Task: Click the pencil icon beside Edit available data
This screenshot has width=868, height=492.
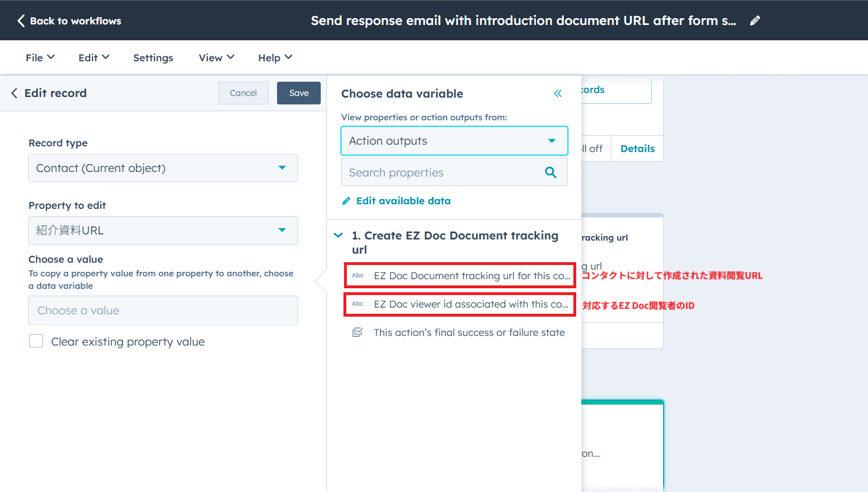Action: (x=346, y=201)
